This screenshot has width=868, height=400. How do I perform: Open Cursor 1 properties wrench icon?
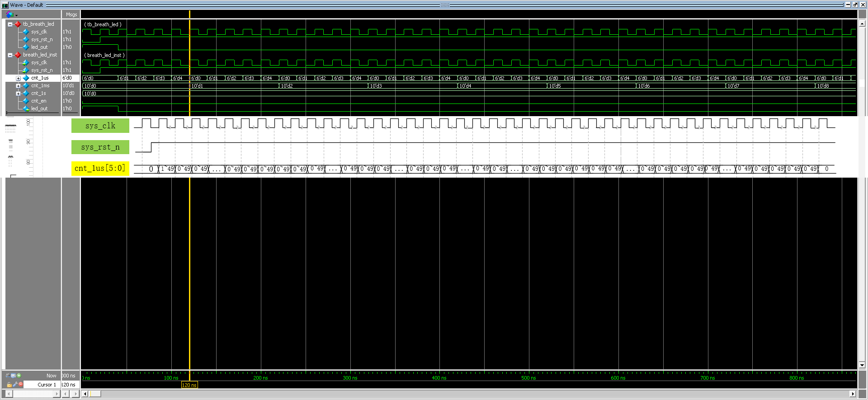click(15, 385)
